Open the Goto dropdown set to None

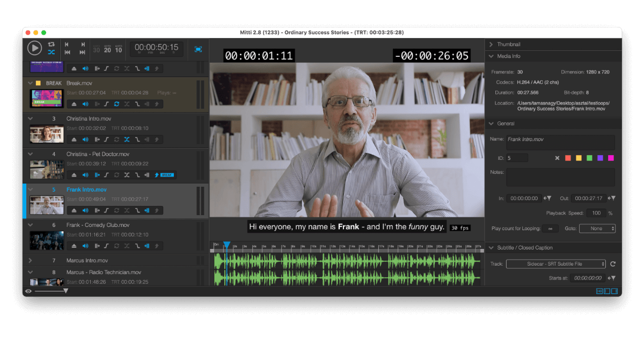pos(597,228)
